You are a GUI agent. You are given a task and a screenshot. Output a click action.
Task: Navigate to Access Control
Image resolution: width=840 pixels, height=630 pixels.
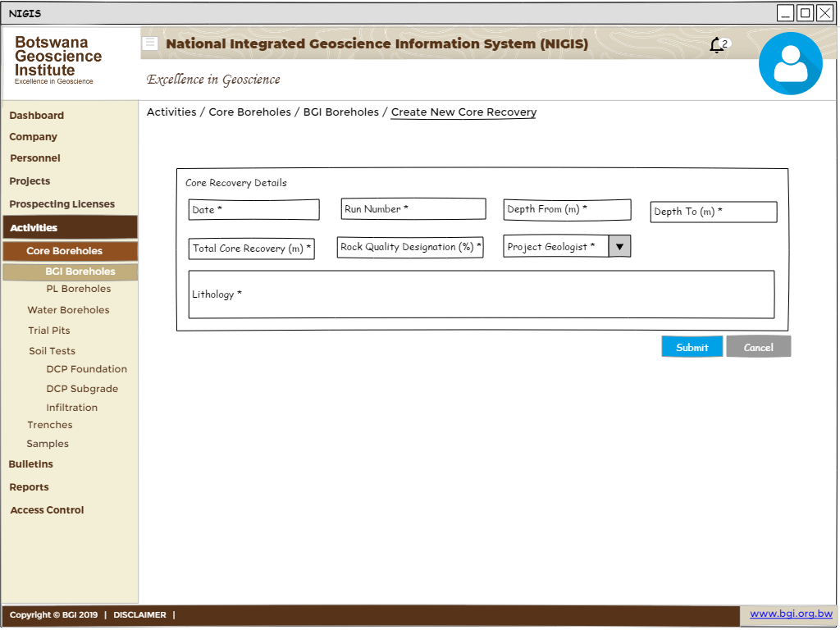click(x=46, y=509)
